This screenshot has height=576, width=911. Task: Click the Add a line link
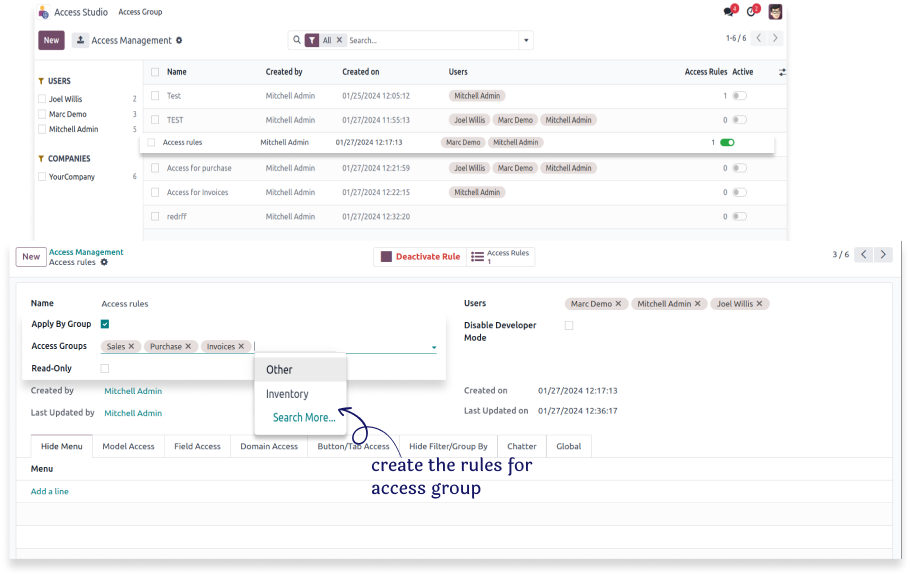click(50, 491)
